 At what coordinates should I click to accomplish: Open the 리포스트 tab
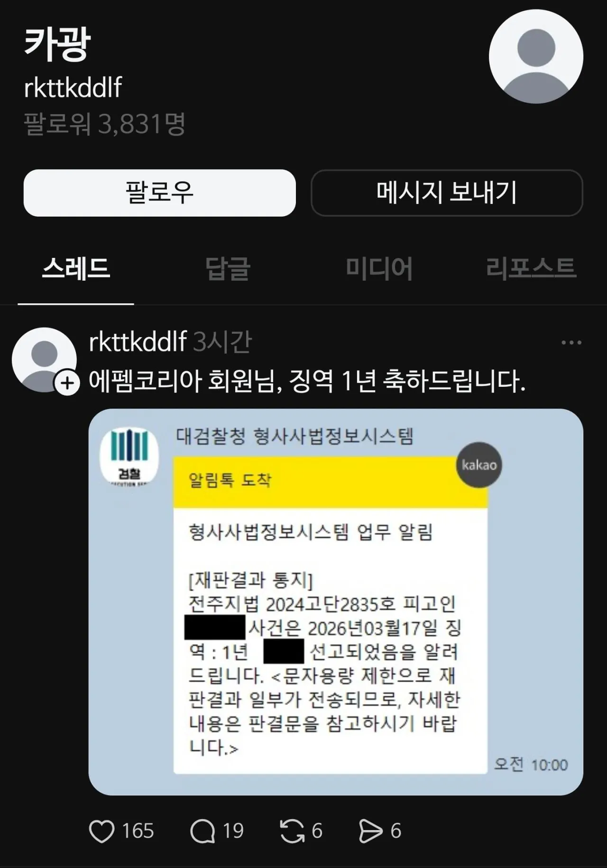click(x=531, y=268)
